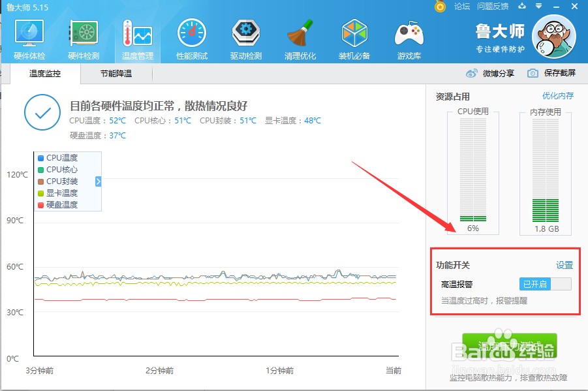This screenshot has height=391, width=588.
Task: Expand the chart legend with blue arrow
Action: click(x=99, y=181)
